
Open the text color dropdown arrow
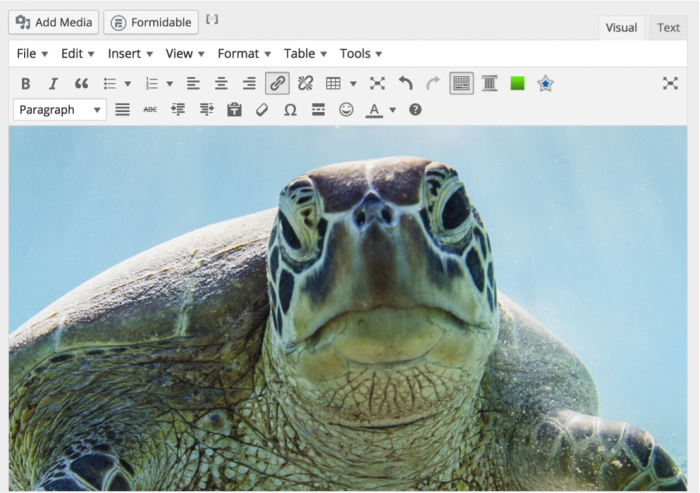coord(393,110)
